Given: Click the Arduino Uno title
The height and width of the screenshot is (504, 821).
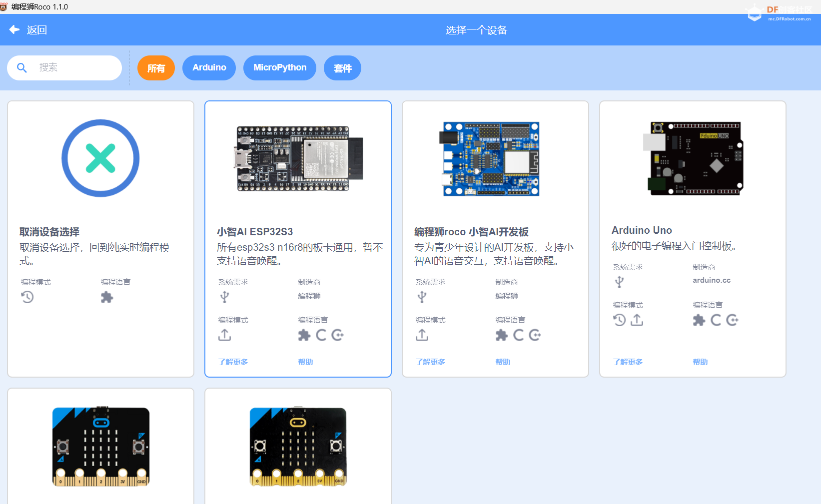Looking at the screenshot, I should (x=642, y=230).
